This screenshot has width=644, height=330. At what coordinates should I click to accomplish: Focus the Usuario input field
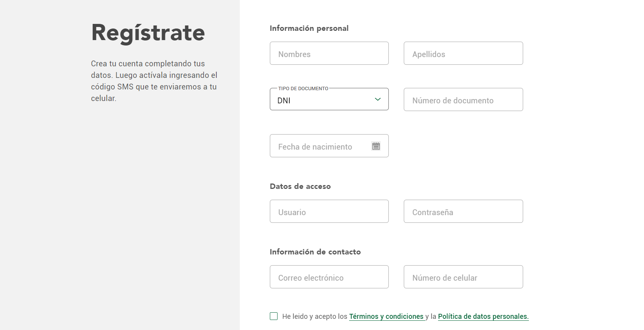coord(329,211)
